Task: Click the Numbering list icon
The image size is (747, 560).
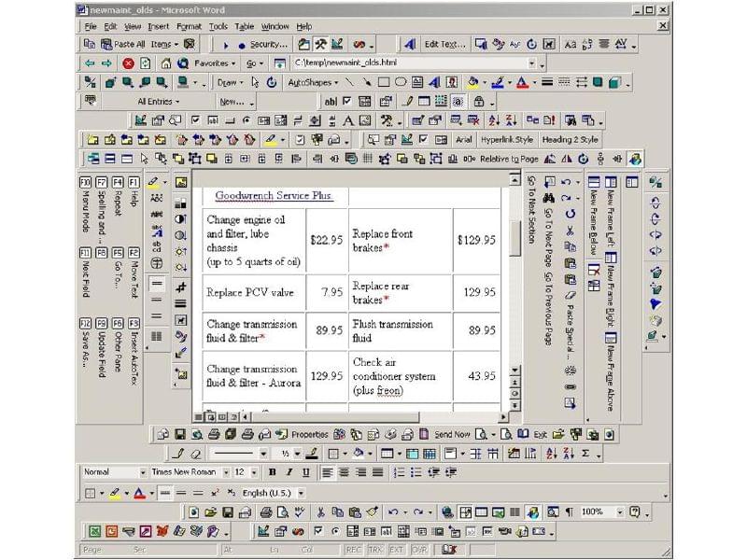Action: coord(400,472)
